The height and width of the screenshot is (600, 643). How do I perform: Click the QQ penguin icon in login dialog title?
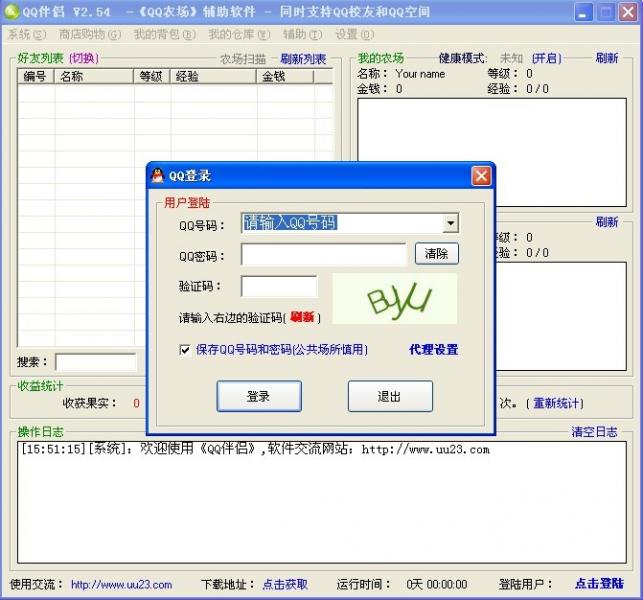coord(157,176)
